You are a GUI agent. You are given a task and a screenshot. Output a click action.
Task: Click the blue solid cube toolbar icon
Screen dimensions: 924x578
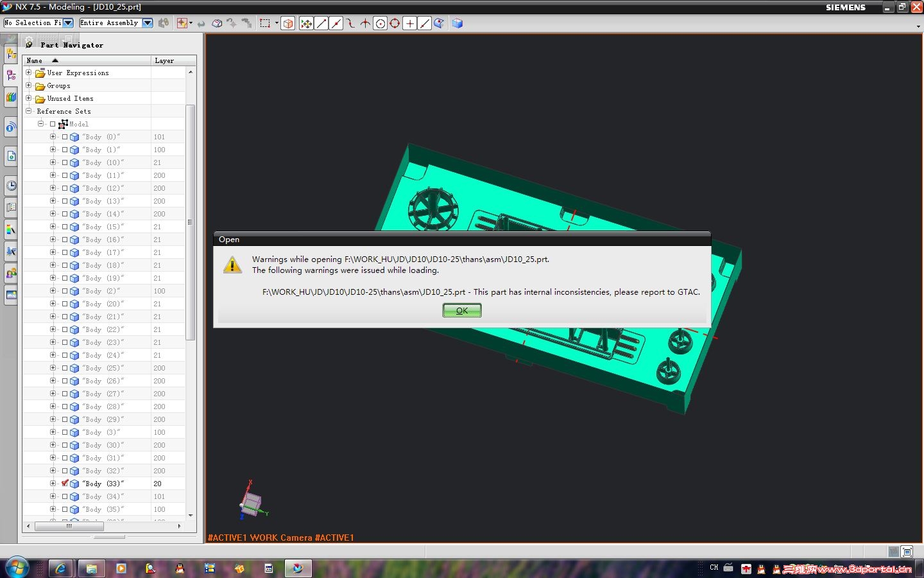click(458, 23)
